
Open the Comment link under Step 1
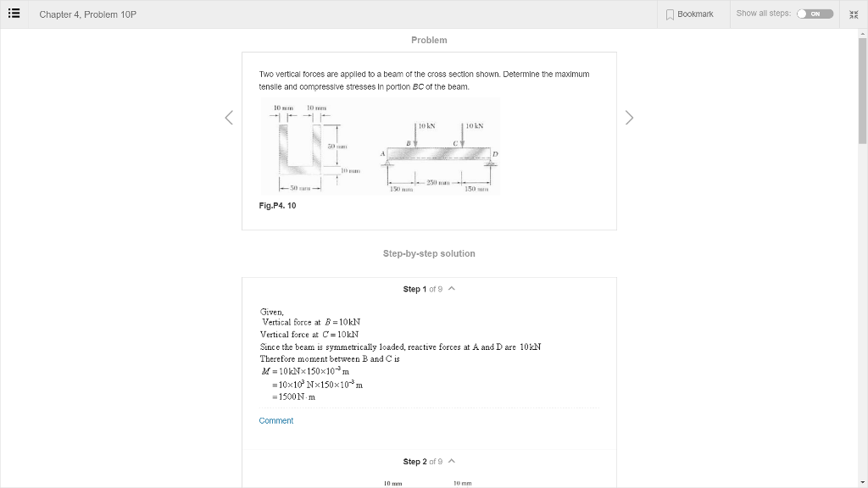[x=275, y=420]
